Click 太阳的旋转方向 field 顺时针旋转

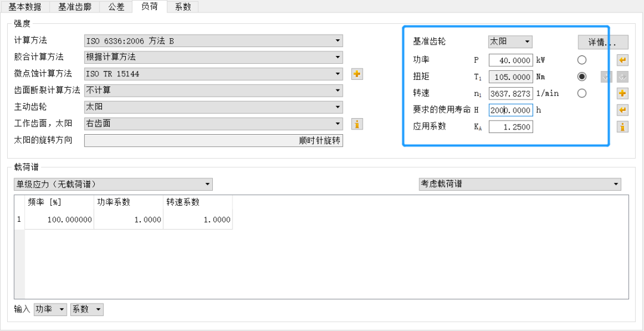tap(213, 140)
